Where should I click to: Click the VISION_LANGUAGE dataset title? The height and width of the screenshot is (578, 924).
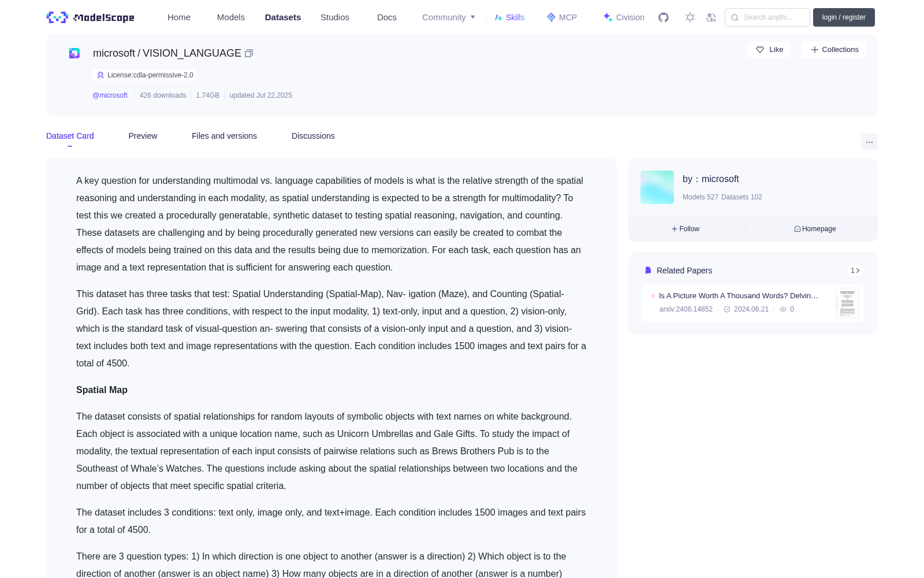[192, 53]
